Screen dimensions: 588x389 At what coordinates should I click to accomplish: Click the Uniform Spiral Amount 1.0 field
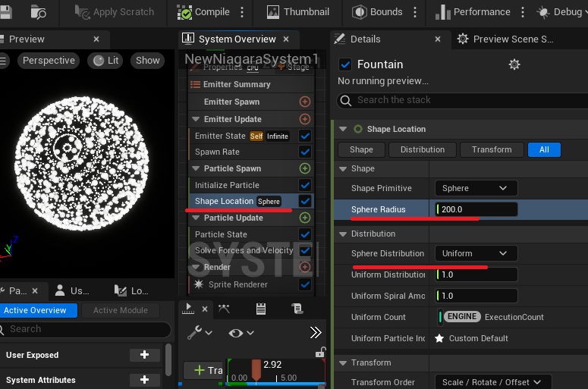[476, 296]
